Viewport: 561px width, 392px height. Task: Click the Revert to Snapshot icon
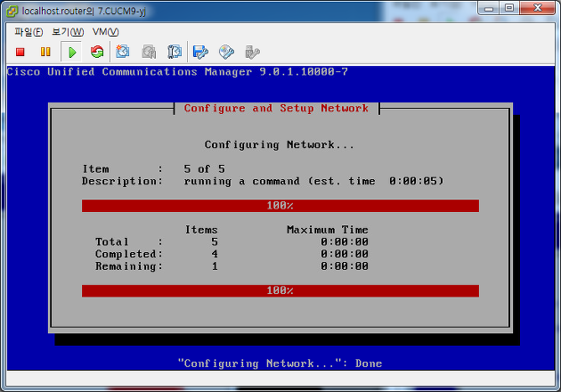(x=149, y=52)
